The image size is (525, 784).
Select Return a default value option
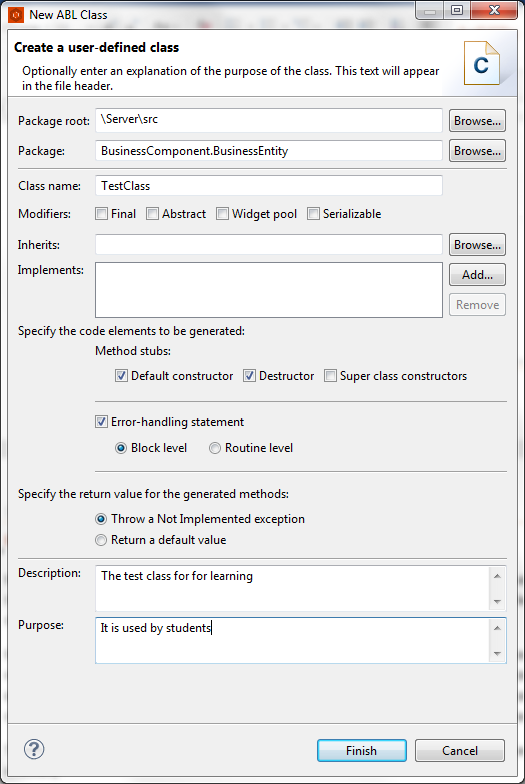(101, 540)
